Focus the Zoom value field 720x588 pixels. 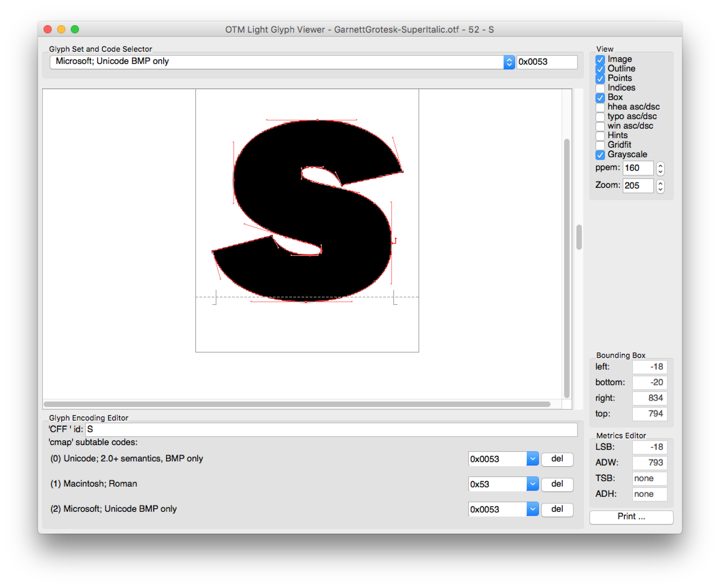tap(638, 186)
